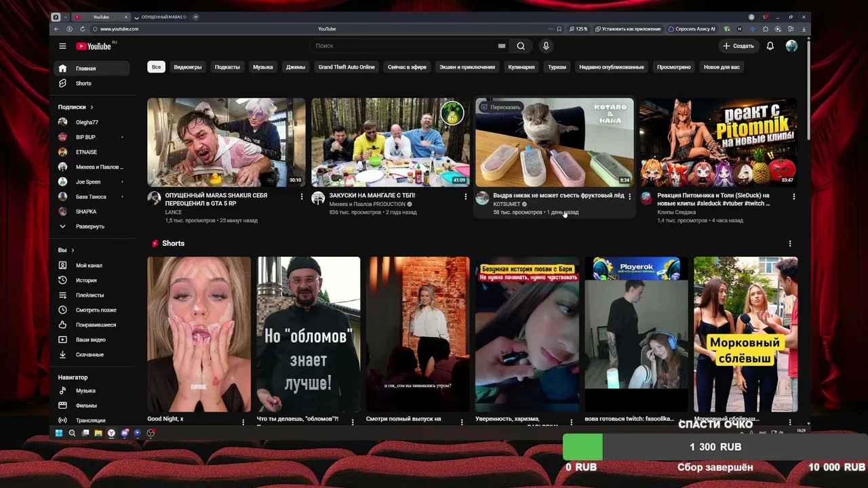Open more options for Реакция Питомника video
868x488 pixels.
tap(794, 197)
